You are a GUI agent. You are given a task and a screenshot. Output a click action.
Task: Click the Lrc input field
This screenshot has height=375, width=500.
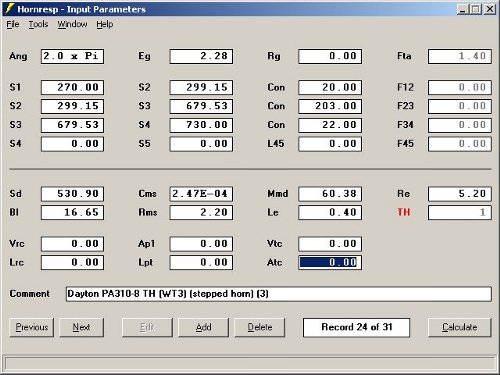(72, 263)
